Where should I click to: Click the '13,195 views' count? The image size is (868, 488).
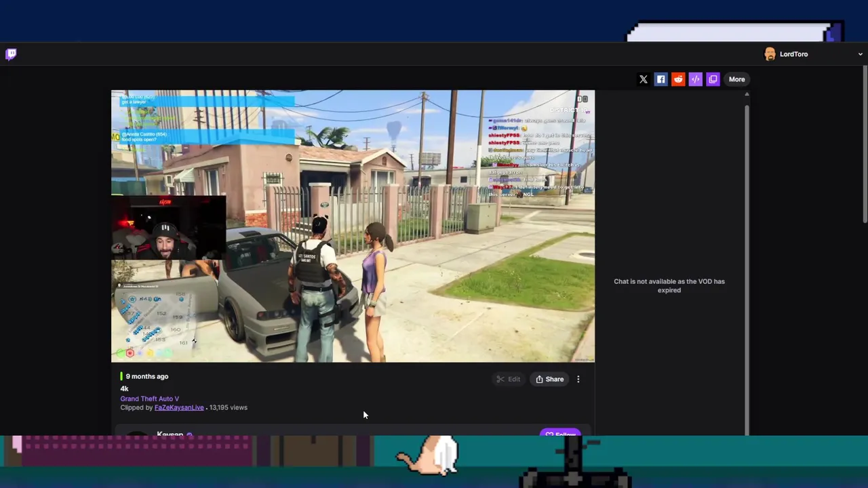tap(229, 407)
